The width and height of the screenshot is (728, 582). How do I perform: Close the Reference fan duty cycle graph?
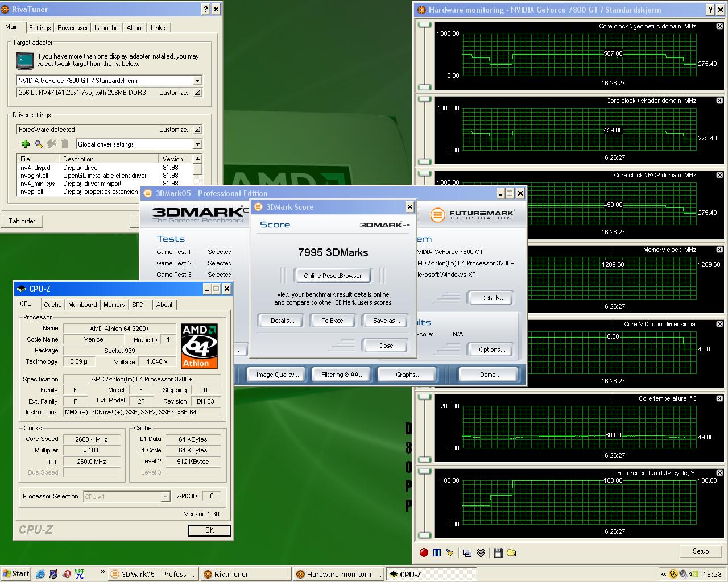(x=719, y=473)
